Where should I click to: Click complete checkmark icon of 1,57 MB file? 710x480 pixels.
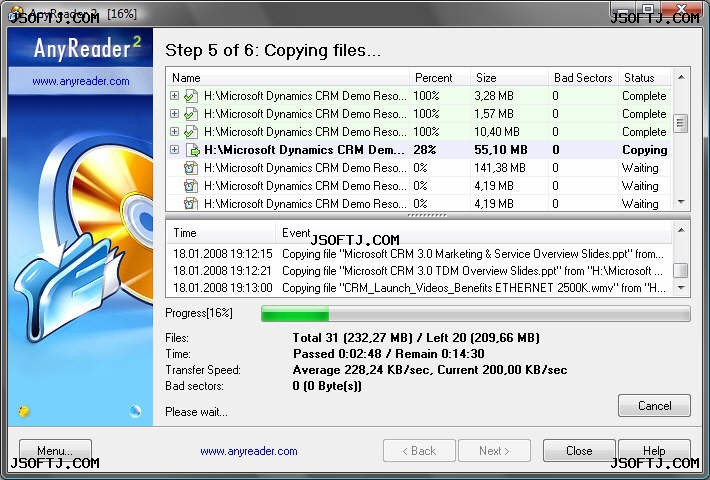point(191,114)
